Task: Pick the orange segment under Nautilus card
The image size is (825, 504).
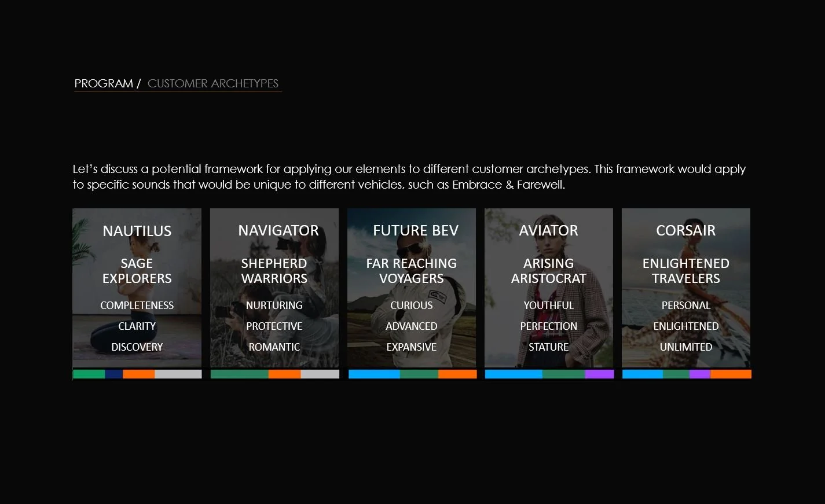Action: pos(139,374)
